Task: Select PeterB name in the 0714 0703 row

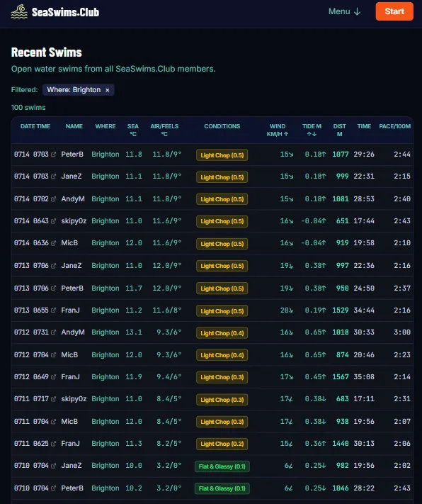Action: 72,155
